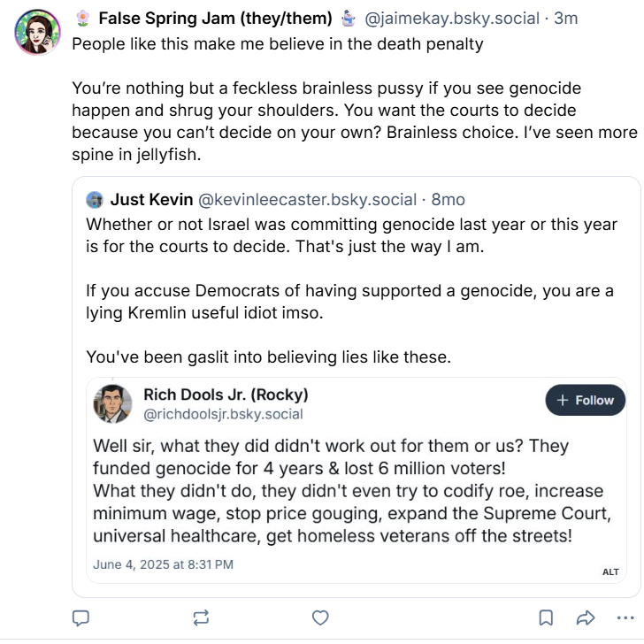Click the reply speech bubble icon
Image resolution: width=644 pixels, height=644 pixels.
pyautogui.click(x=80, y=617)
